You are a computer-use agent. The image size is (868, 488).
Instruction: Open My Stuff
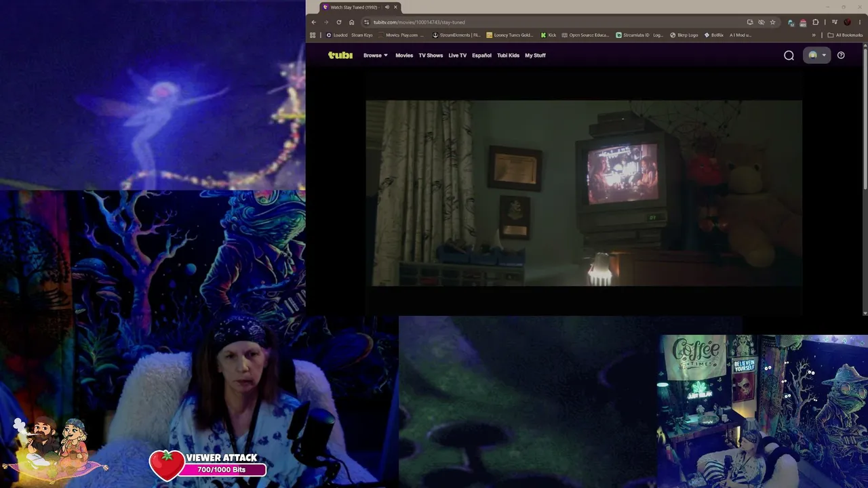tap(535, 56)
